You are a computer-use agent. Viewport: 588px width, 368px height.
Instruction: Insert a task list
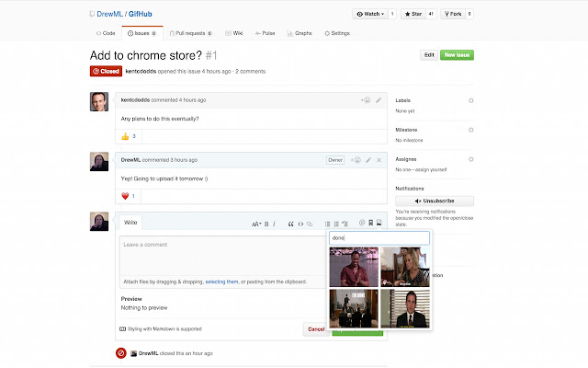tap(345, 224)
